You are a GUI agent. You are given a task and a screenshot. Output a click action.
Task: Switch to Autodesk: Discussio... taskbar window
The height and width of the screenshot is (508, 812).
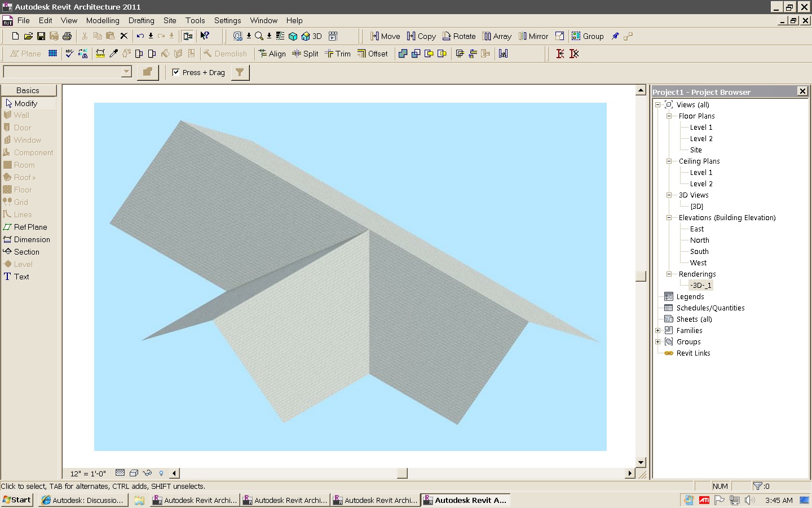[x=83, y=500]
